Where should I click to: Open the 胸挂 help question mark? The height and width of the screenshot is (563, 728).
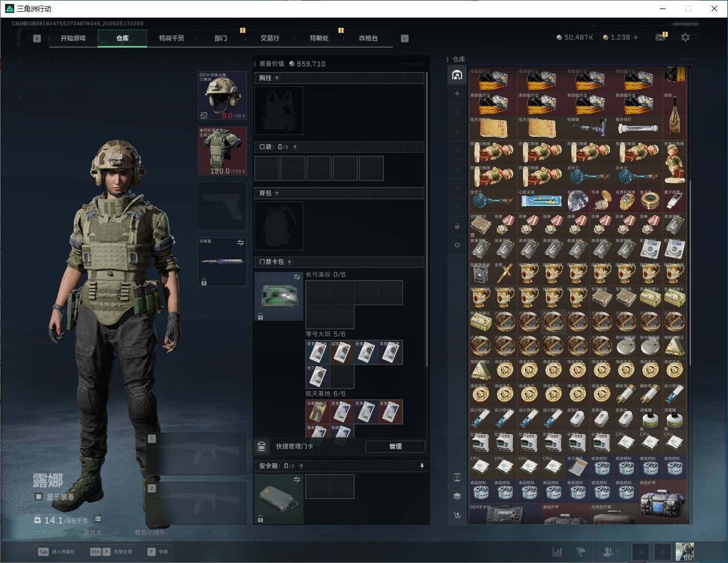[277, 78]
